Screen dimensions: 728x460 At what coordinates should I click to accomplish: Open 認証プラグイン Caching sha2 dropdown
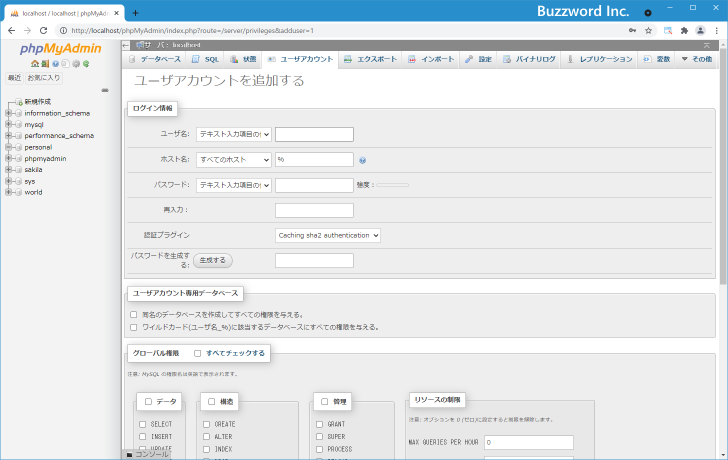[328, 235]
